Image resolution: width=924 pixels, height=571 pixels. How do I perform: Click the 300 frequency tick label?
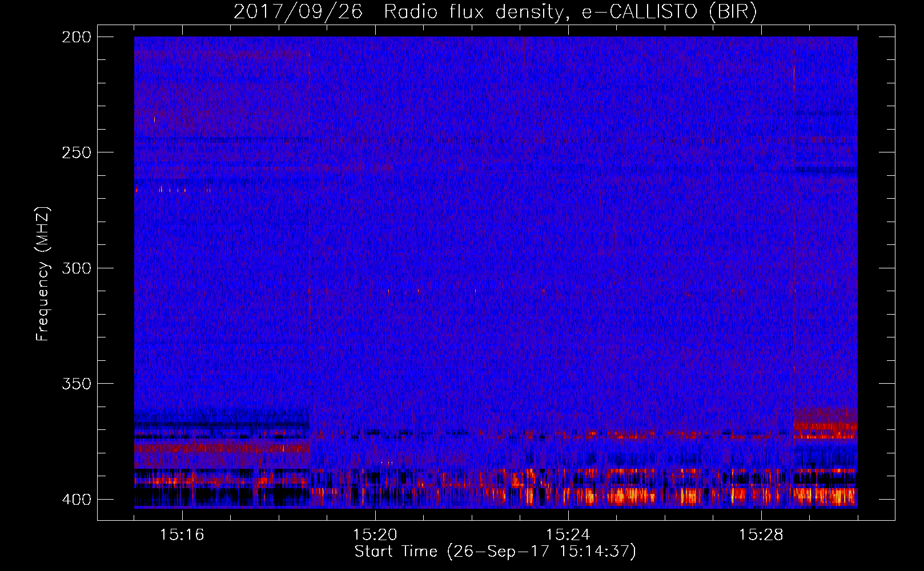pos(76,268)
